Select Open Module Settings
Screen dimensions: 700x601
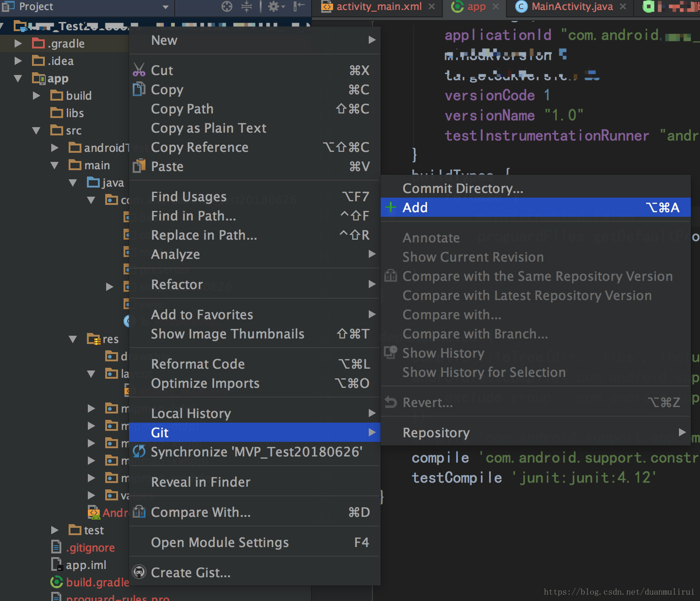pos(255,542)
